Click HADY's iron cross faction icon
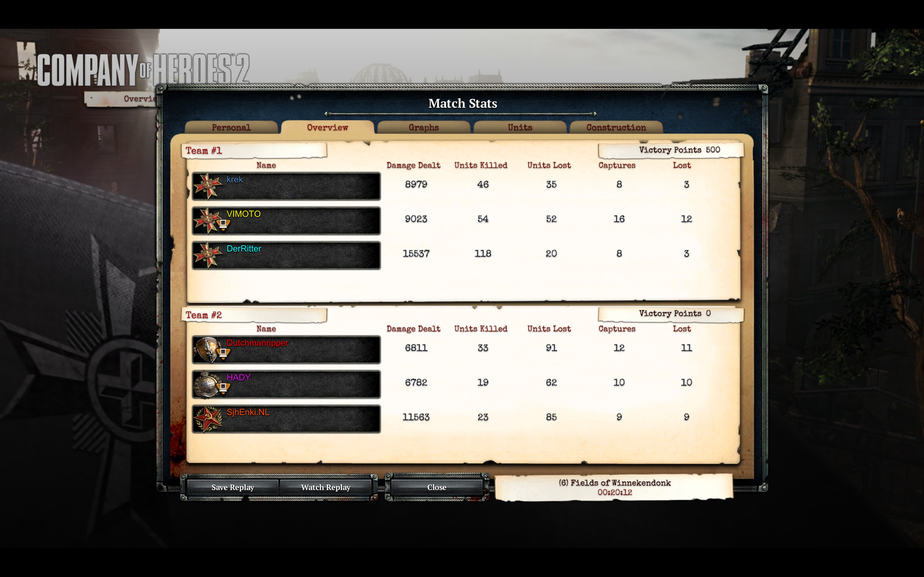 (206, 384)
